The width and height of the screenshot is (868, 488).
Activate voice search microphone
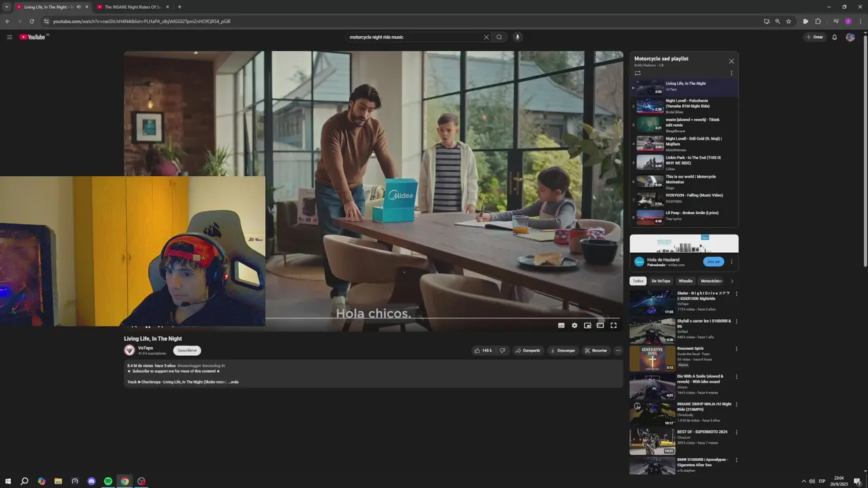click(517, 37)
